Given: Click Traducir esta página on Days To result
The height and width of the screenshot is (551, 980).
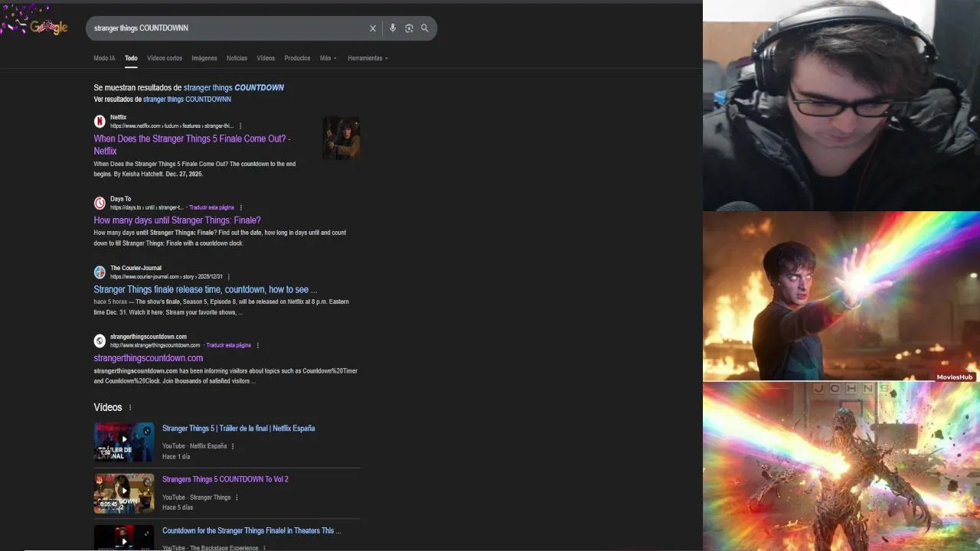Looking at the screenshot, I should point(211,207).
